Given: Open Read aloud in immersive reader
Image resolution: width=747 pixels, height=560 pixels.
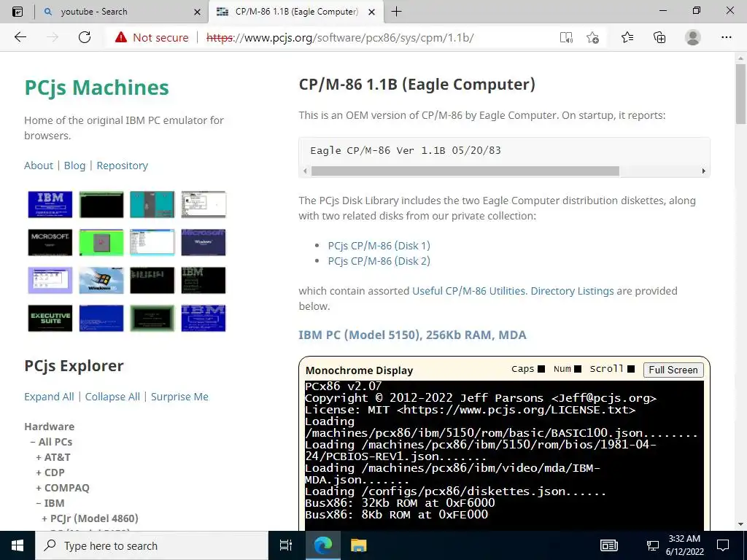Looking at the screenshot, I should coord(566,38).
